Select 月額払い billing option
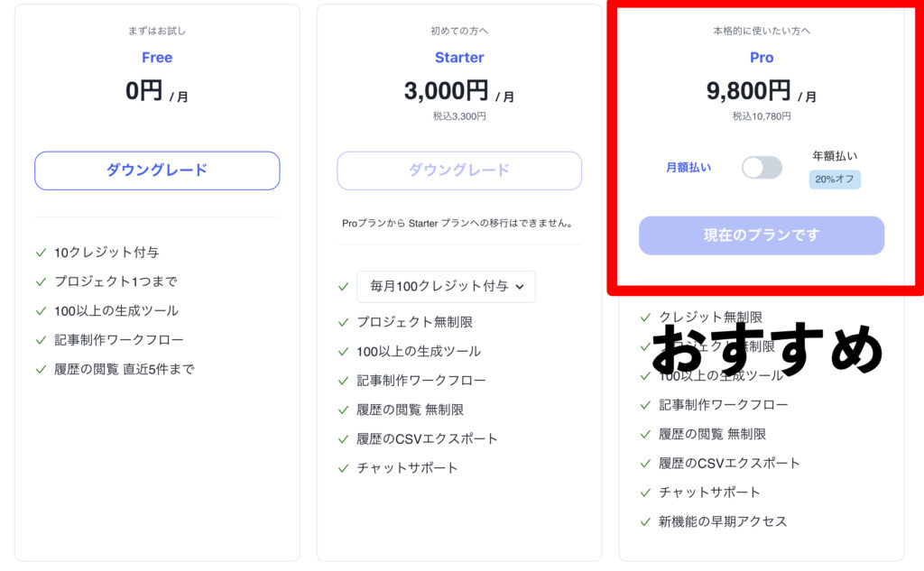 coord(688,167)
